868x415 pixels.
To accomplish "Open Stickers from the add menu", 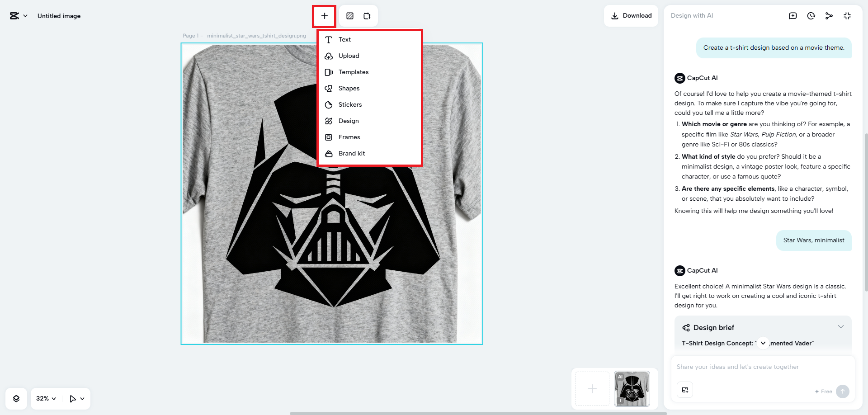I will pyautogui.click(x=370, y=104).
